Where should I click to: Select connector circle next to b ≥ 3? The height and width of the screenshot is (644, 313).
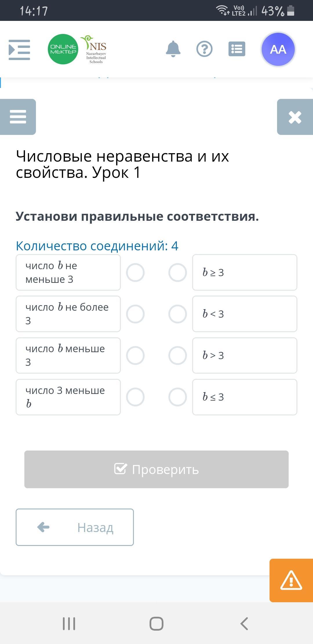click(178, 273)
